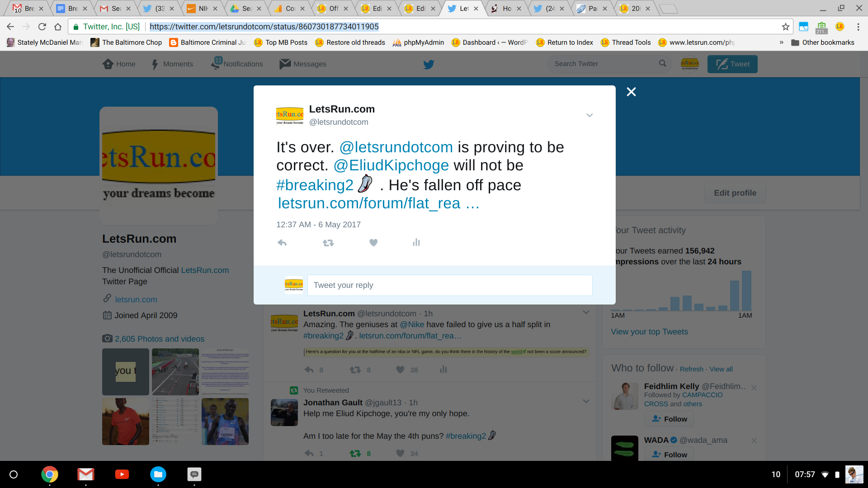This screenshot has width=868, height=488.
Task: Close the tweet popup with X
Action: click(632, 92)
